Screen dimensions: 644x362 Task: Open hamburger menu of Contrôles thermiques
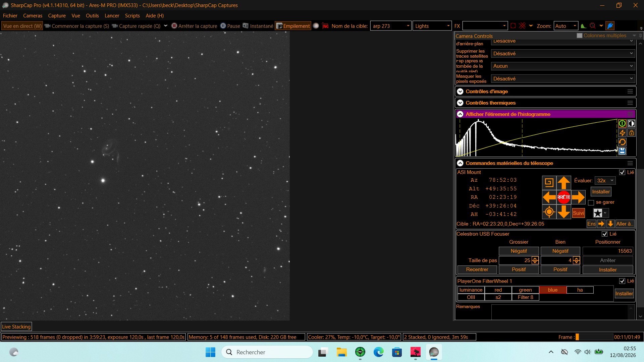click(630, 103)
